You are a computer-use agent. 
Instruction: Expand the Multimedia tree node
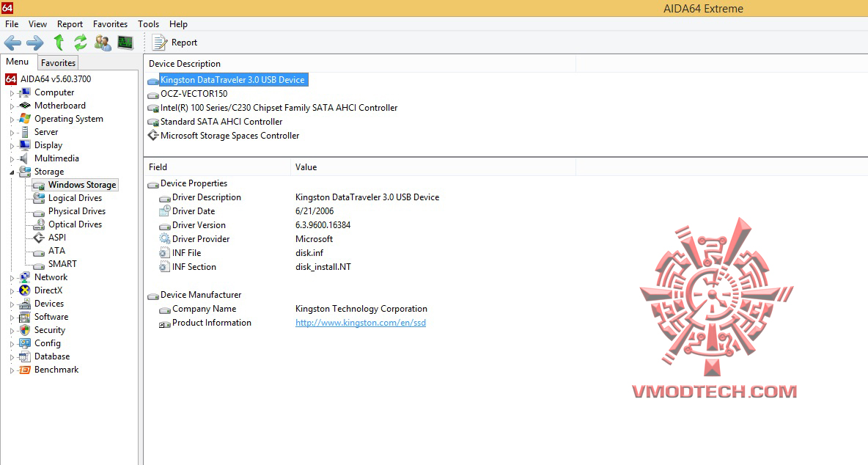pyautogui.click(x=12, y=159)
